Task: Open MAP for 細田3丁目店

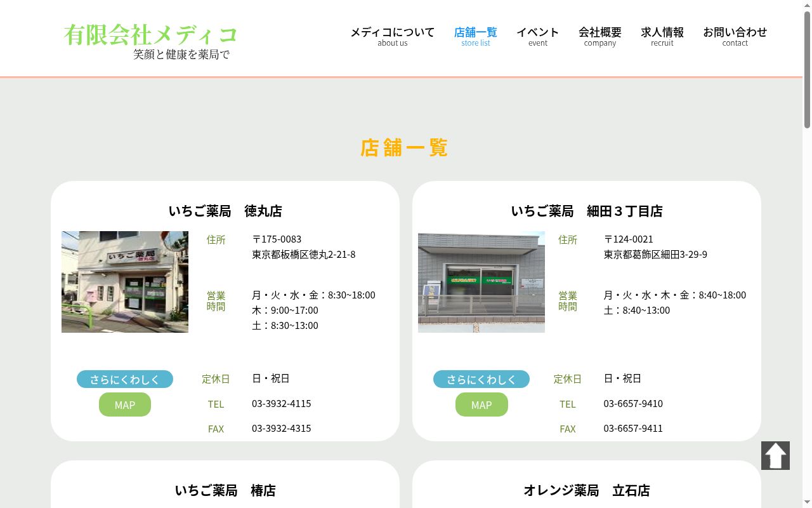Action: tap(481, 404)
